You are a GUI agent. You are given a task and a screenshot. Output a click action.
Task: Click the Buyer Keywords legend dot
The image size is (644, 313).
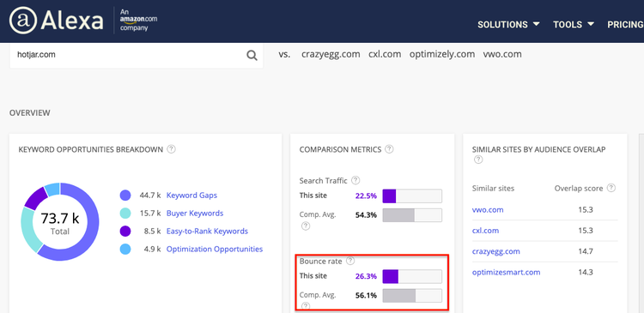[x=125, y=214]
